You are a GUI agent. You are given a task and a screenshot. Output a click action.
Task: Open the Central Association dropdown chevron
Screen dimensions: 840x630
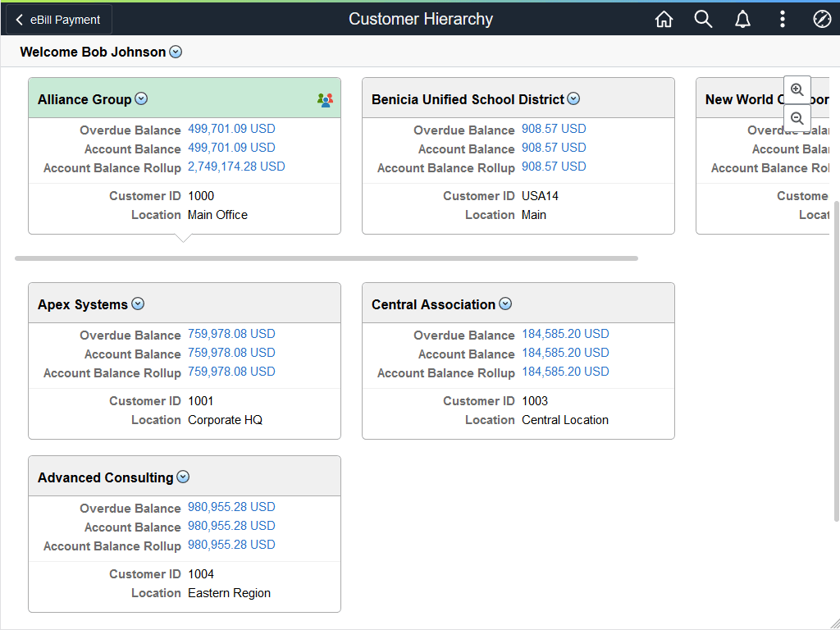(x=506, y=304)
